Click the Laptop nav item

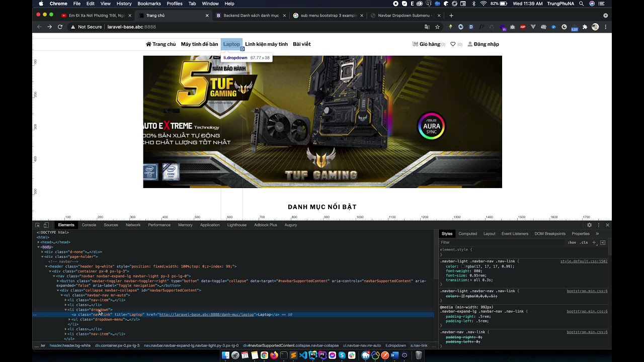click(x=231, y=44)
